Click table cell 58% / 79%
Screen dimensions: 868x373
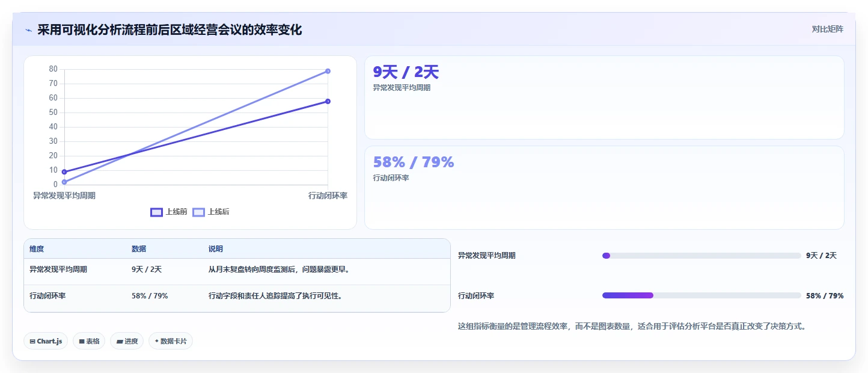click(x=150, y=296)
